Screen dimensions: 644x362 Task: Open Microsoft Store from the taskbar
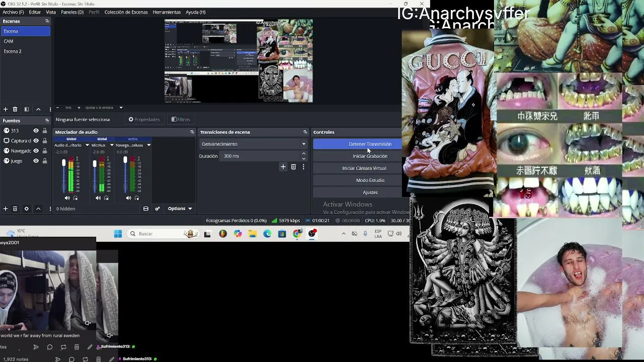282,234
